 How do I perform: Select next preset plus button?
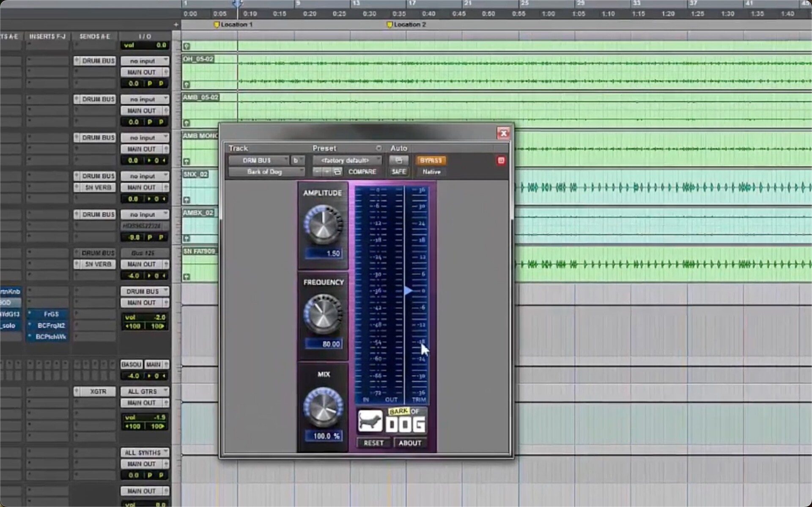point(327,171)
